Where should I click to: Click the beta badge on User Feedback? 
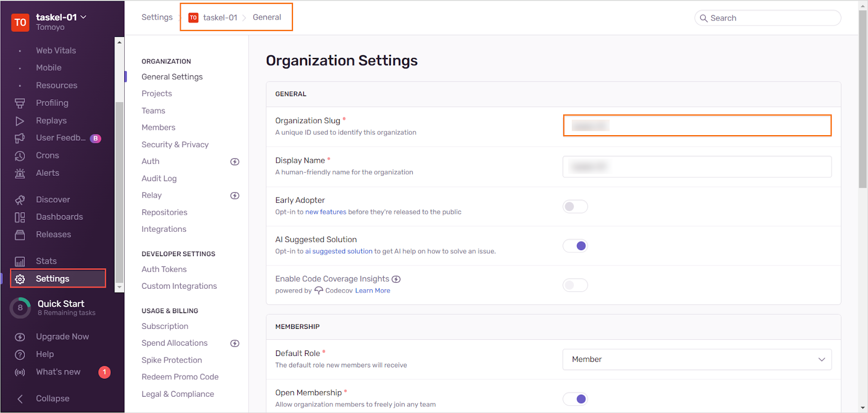pos(95,138)
